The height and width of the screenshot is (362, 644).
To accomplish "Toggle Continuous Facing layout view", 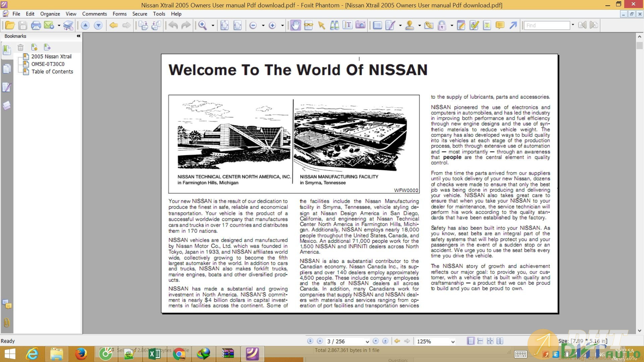I will click(490, 341).
